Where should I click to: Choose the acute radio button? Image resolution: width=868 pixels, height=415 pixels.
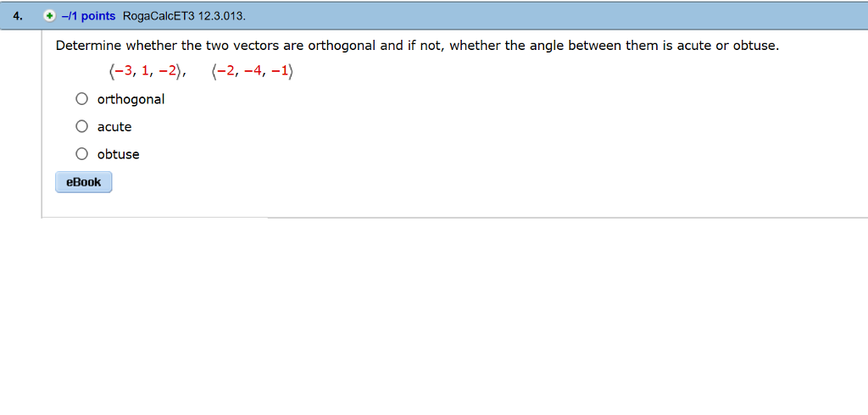[81, 127]
